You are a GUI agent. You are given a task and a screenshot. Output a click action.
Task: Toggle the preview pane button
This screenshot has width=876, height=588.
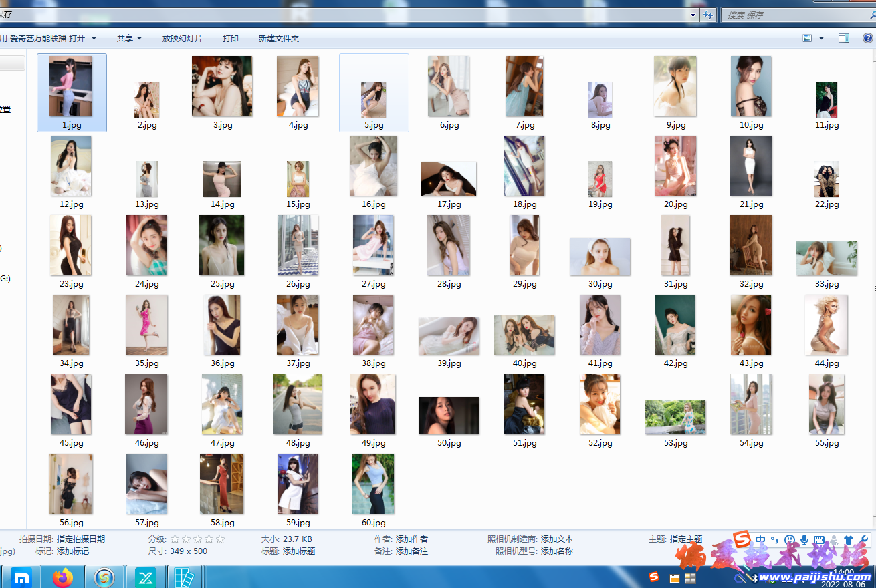click(844, 39)
